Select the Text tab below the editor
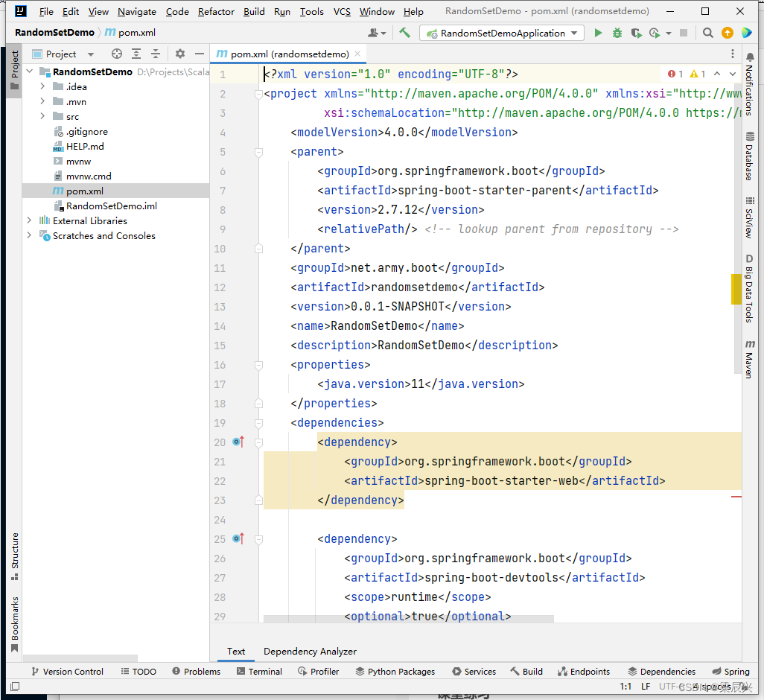This screenshot has height=700, width=764. [236, 652]
